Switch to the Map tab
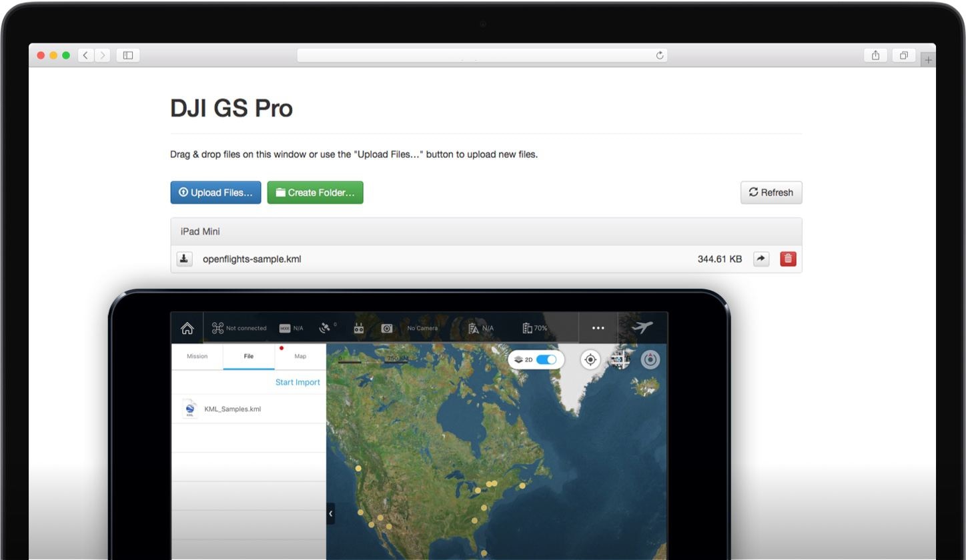 [300, 357]
